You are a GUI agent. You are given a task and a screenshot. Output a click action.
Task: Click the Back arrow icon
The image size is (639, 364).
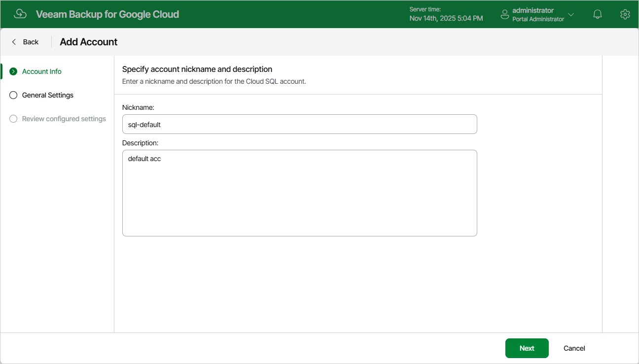pyautogui.click(x=14, y=42)
